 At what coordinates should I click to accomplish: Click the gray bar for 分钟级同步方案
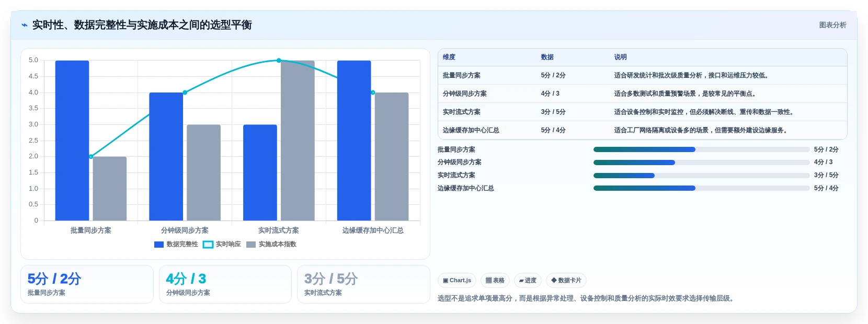204,172
